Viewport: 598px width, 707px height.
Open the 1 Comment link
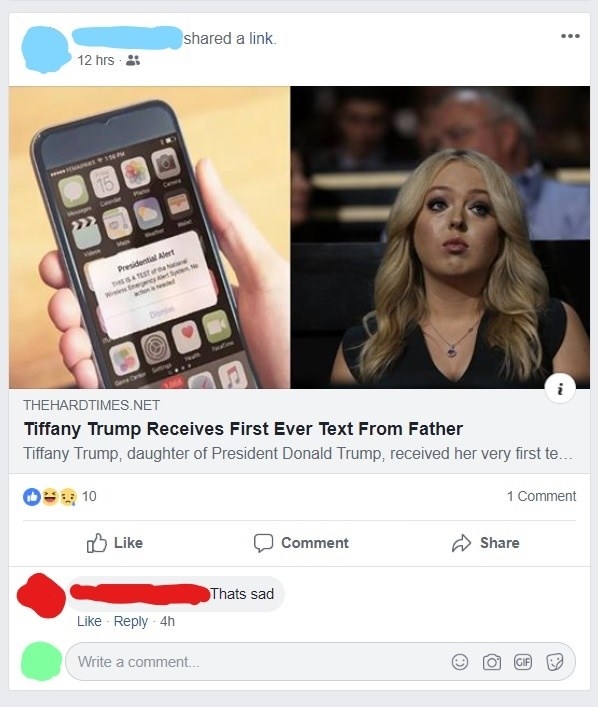click(x=541, y=496)
